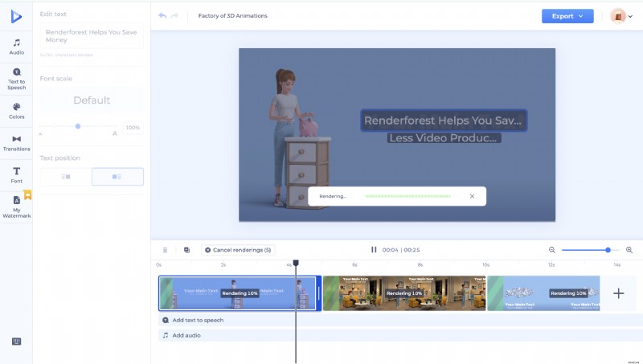This screenshot has height=364, width=643.
Task: Click the 2s mark on timeline ruler
Action: (x=223, y=265)
